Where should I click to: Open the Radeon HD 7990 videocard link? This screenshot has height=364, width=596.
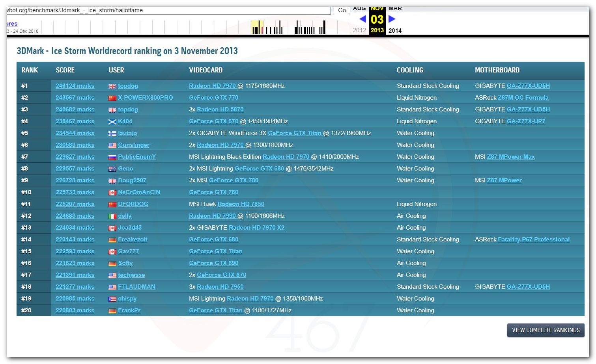[x=212, y=216]
